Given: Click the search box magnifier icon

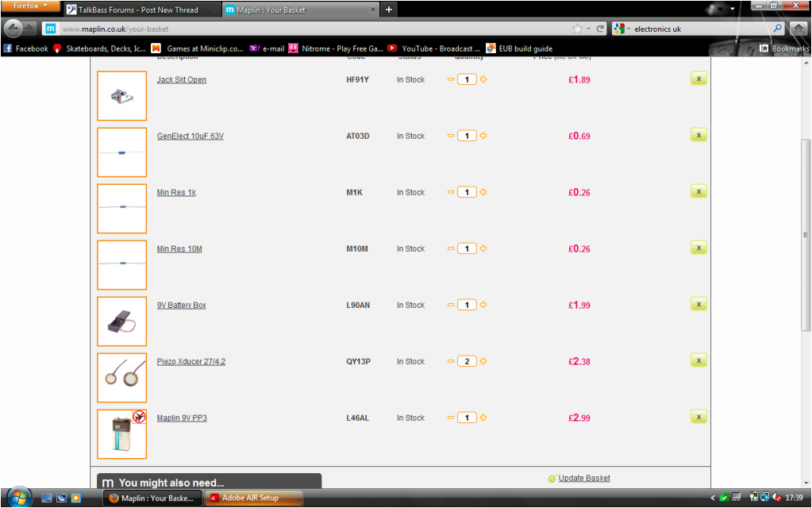Looking at the screenshot, I should tap(777, 29).
